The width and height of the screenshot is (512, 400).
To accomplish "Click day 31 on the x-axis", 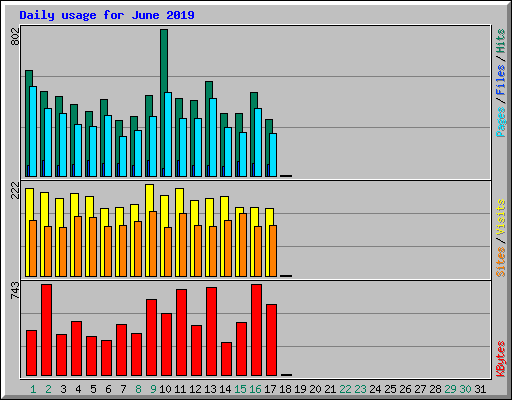I will 480,389.
